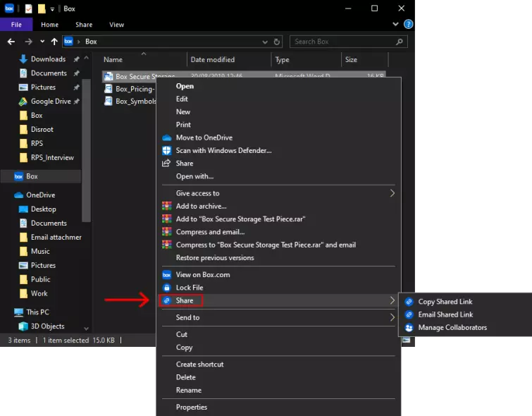Switch to the Share ribbon tab

tap(84, 25)
